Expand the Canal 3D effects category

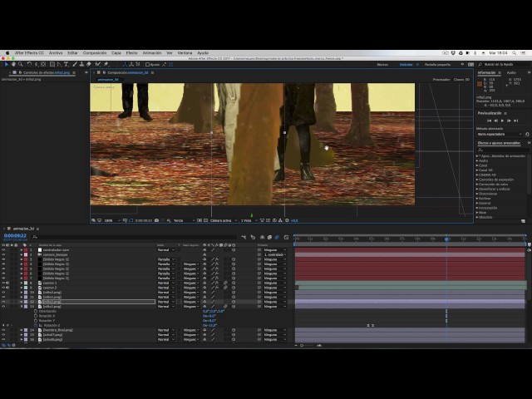477,170
